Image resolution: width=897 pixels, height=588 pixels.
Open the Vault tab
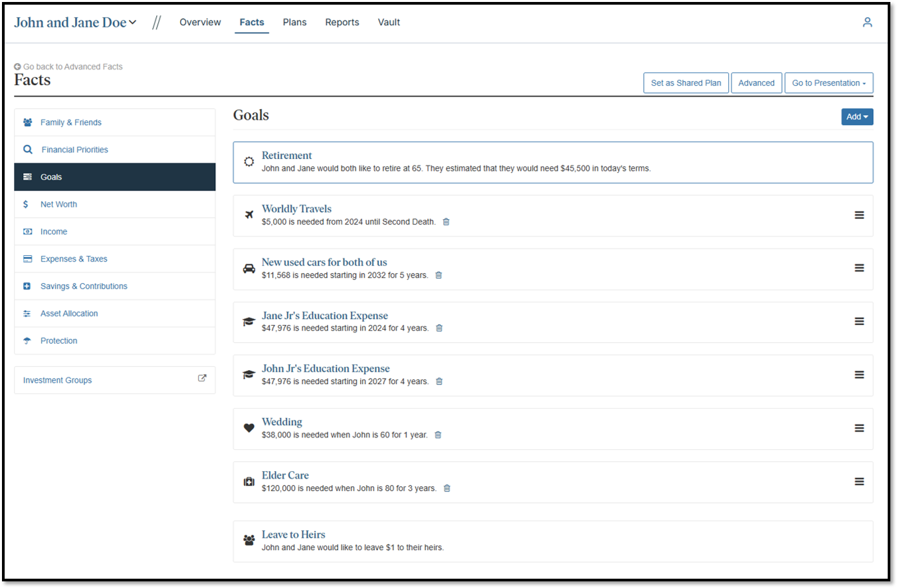[389, 23]
